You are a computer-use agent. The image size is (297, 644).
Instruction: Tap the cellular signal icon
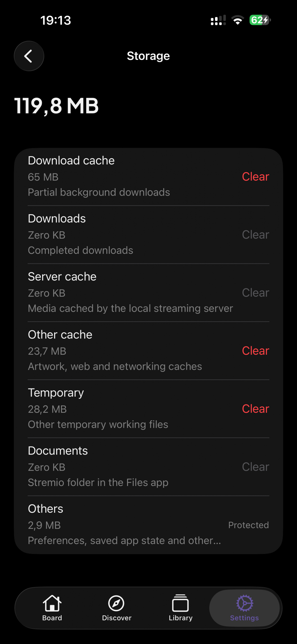coord(218,20)
